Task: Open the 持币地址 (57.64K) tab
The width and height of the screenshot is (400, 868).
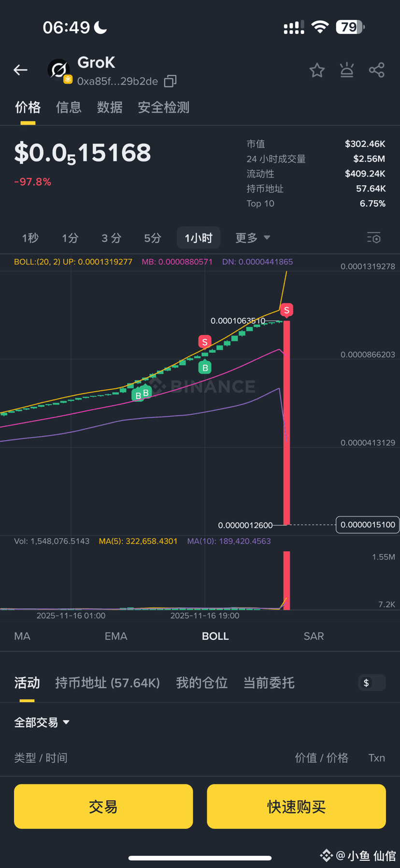Action: [107, 683]
